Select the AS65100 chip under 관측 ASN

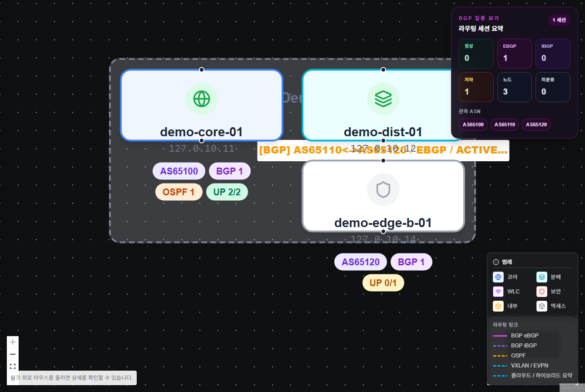pos(473,124)
